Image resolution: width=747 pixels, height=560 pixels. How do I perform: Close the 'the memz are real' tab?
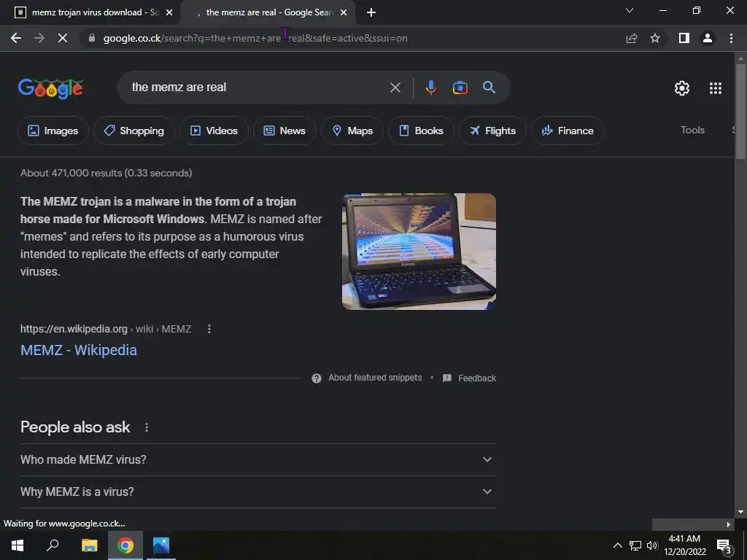(344, 13)
